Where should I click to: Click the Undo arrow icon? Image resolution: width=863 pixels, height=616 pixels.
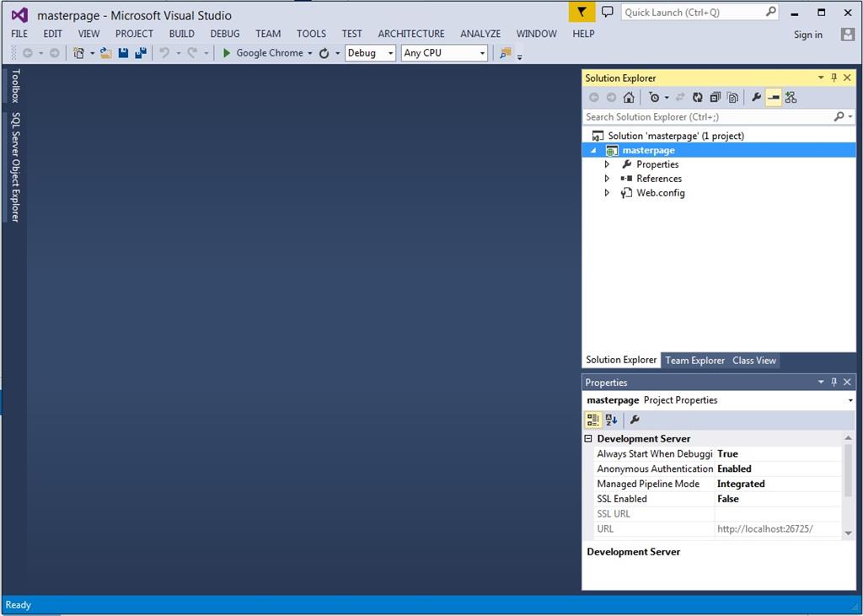click(164, 53)
